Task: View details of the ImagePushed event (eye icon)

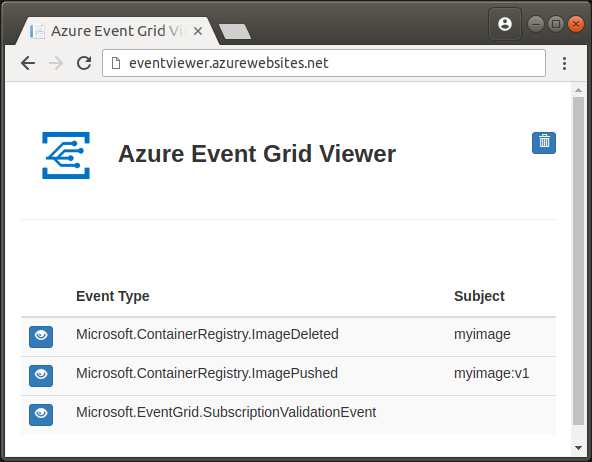Action: pos(41,376)
